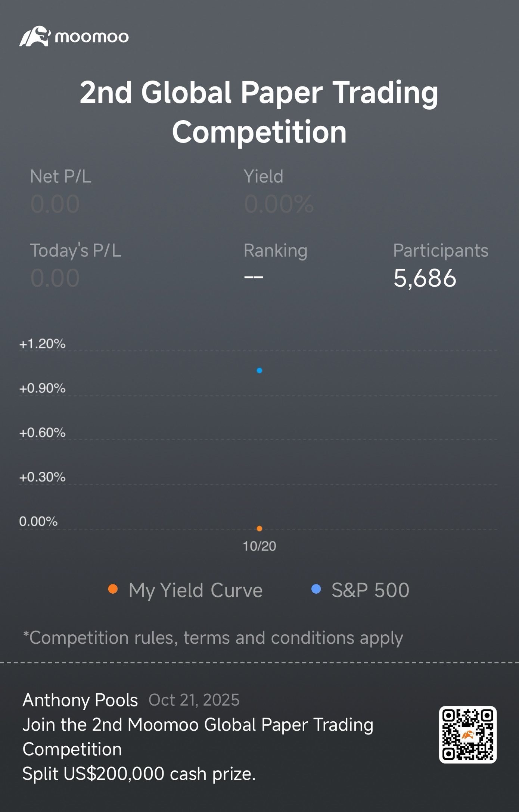Click the Net P/L value 0.00
Viewport: 519px width, 812px height.
click(55, 204)
